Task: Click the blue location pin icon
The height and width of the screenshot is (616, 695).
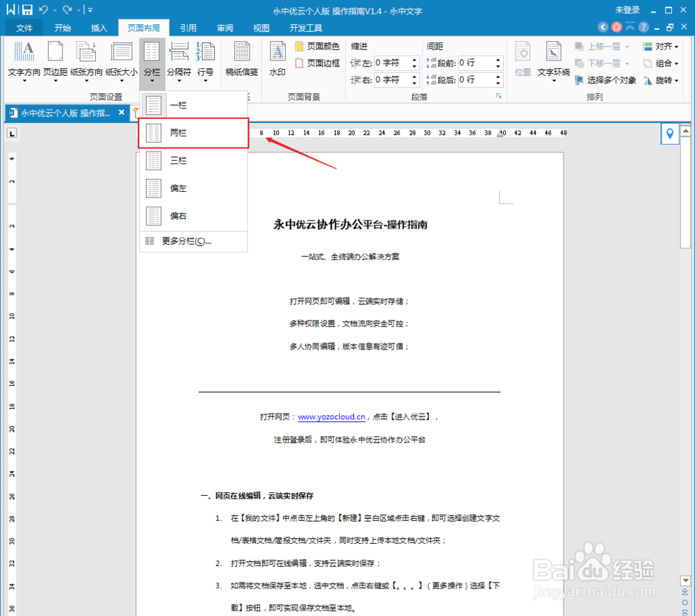Action: [670, 133]
